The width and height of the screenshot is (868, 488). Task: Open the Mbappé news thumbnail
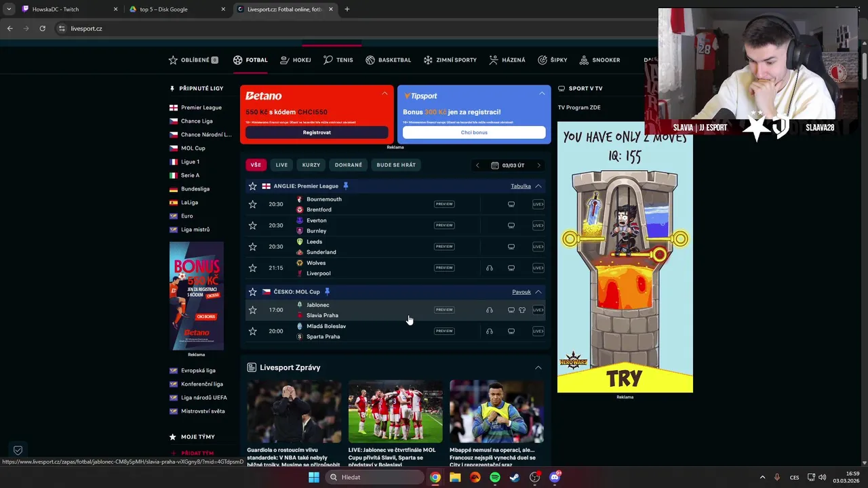[x=496, y=411]
